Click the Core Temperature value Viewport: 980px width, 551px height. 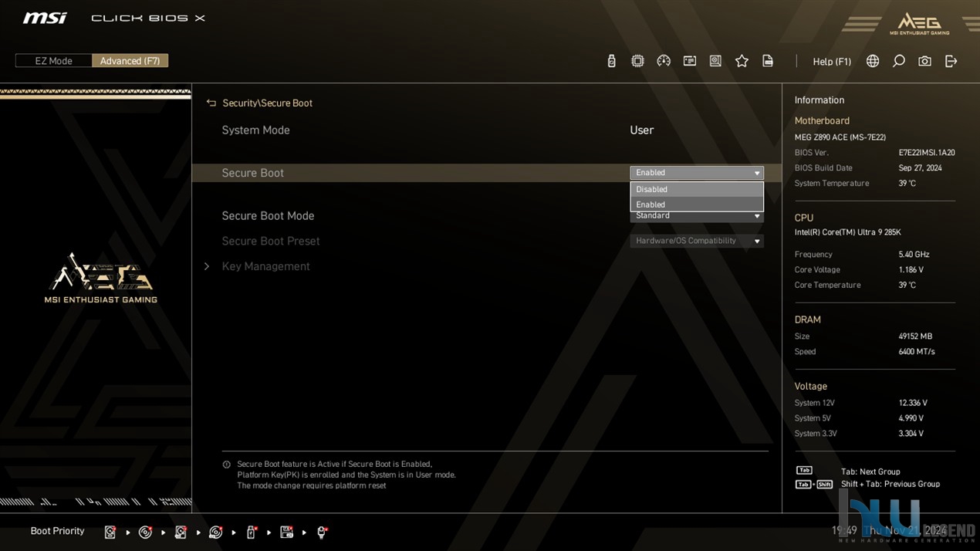pyautogui.click(x=907, y=286)
